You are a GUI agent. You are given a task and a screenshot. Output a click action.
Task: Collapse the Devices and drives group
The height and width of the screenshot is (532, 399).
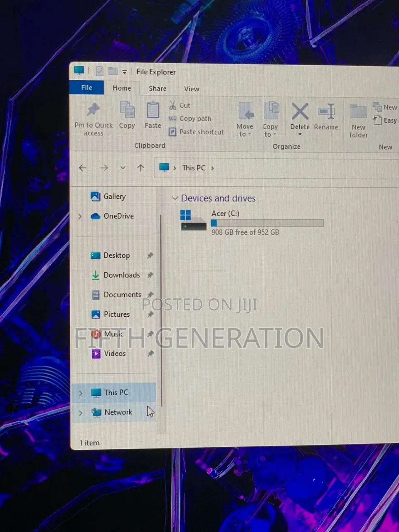(175, 198)
